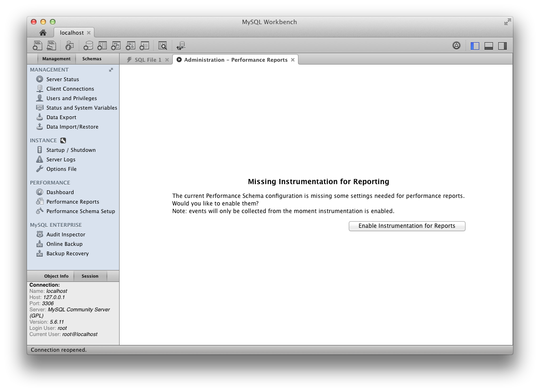Open a SQL script file in new tab

click(x=51, y=45)
